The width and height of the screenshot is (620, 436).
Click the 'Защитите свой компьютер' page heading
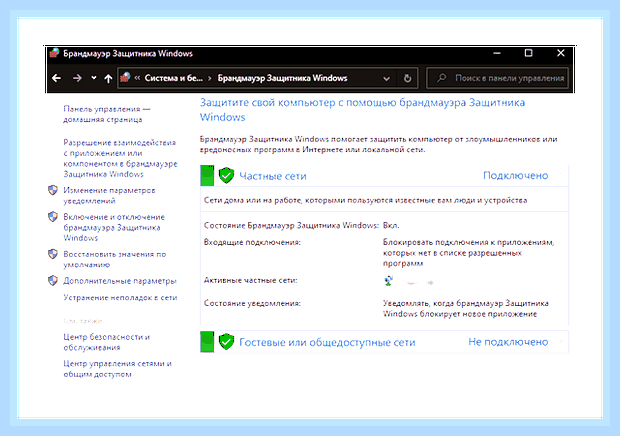click(362, 110)
